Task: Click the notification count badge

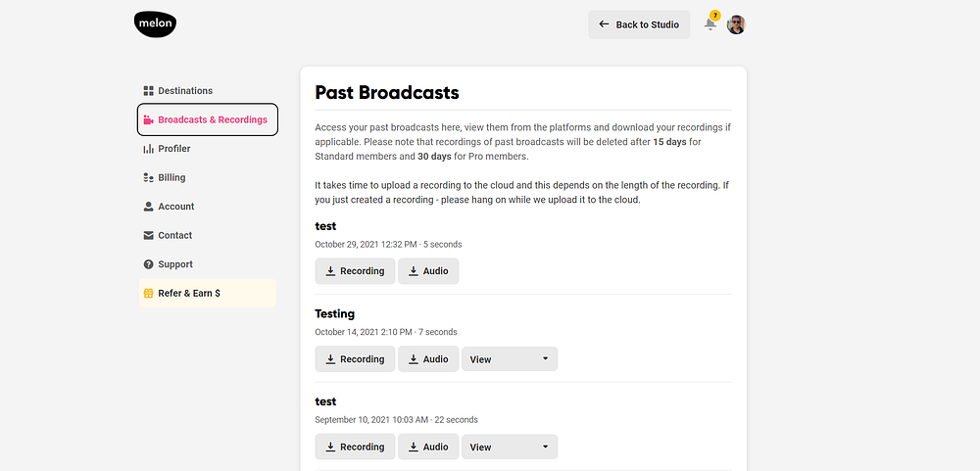Action: click(x=715, y=15)
